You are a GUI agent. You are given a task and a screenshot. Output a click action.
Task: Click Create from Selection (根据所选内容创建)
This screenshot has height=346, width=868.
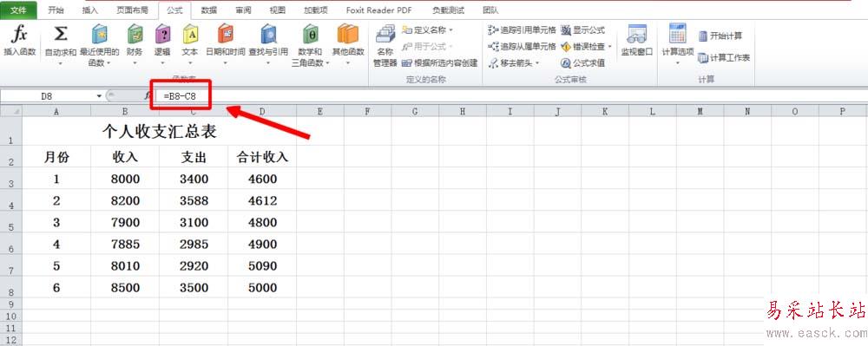click(439, 63)
